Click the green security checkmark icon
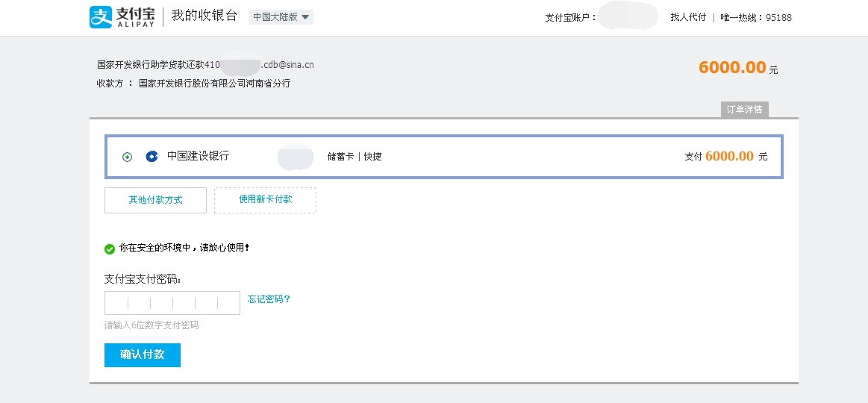The height and width of the screenshot is (403, 868). 110,249
